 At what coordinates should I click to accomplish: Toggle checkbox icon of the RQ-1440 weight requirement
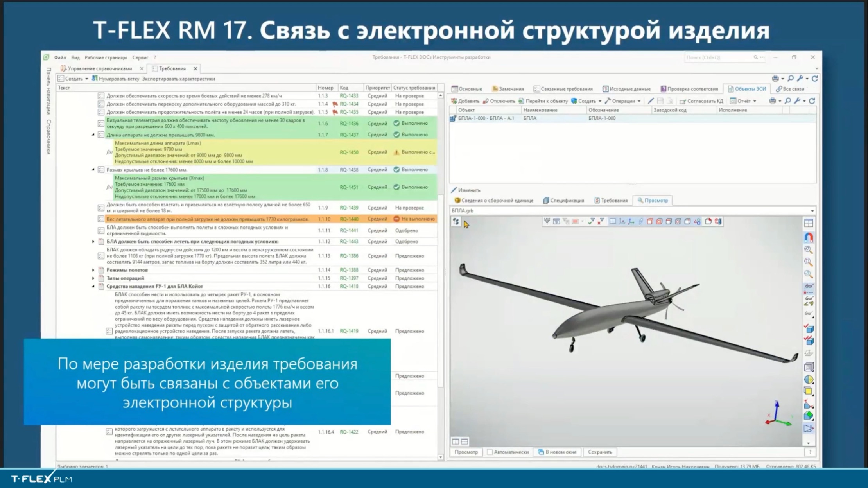click(101, 219)
